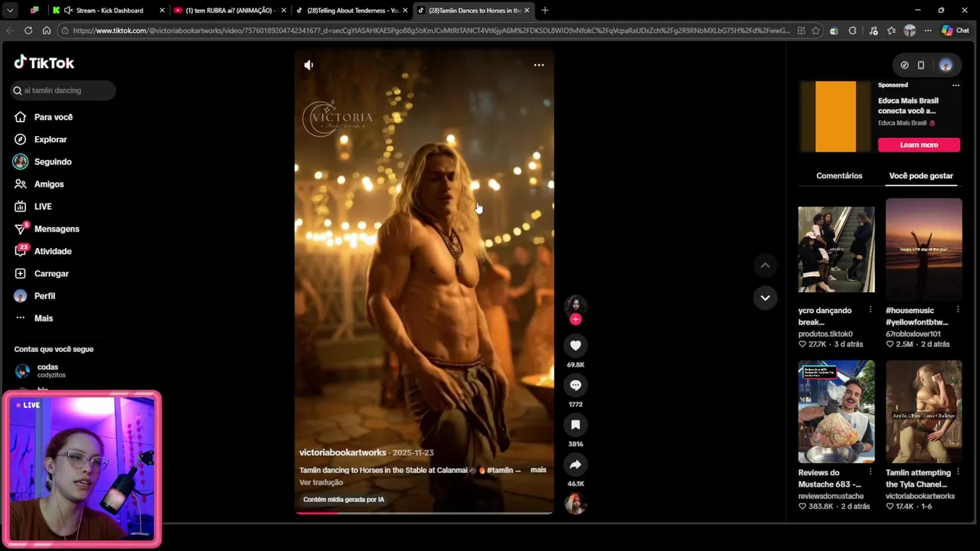Follow creator with the red plus badge

click(x=576, y=319)
